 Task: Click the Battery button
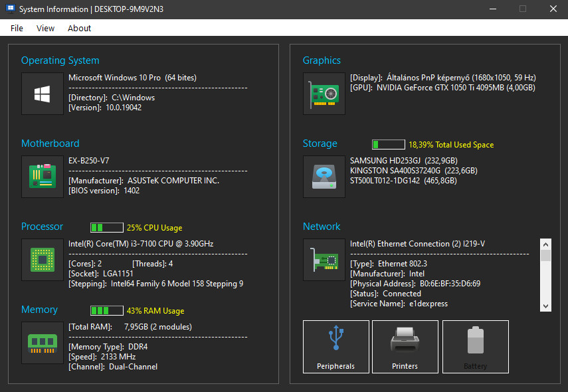coord(476,347)
